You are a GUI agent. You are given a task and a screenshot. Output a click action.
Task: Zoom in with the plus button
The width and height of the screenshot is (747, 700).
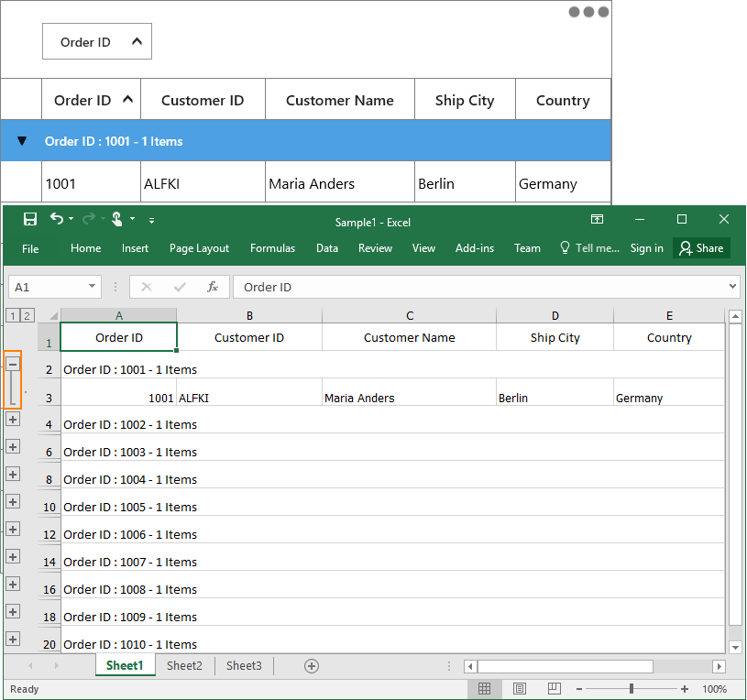pos(685,689)
